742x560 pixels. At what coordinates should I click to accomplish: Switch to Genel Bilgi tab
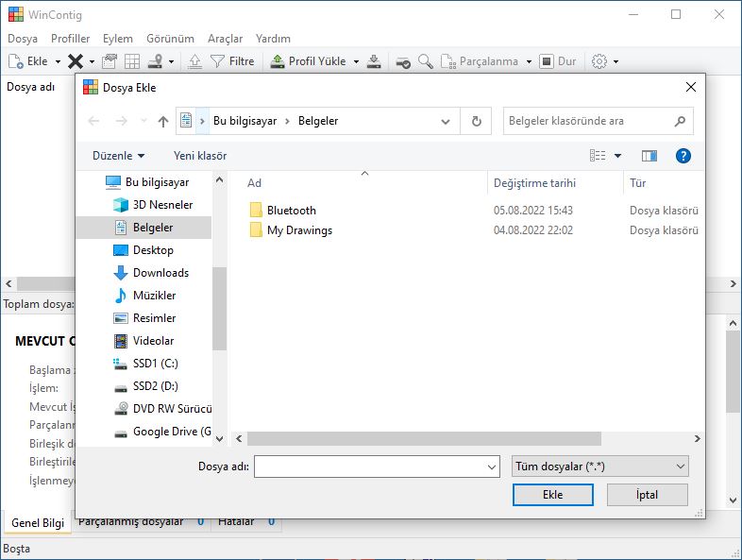[38, 522]
